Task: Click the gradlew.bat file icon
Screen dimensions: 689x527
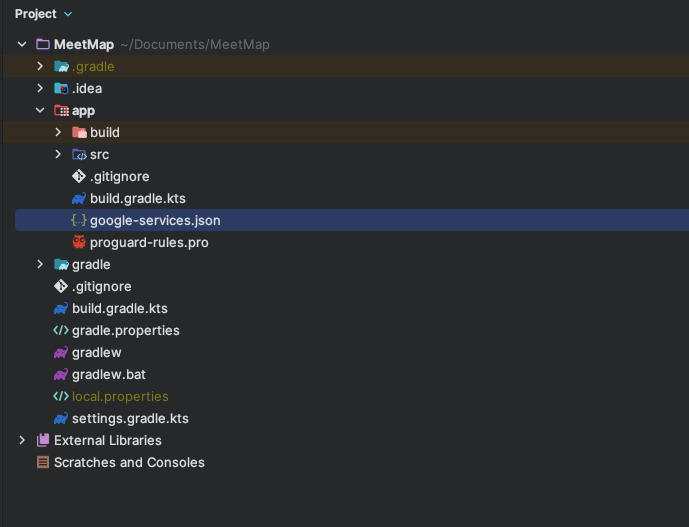Action: pos(61,374)
